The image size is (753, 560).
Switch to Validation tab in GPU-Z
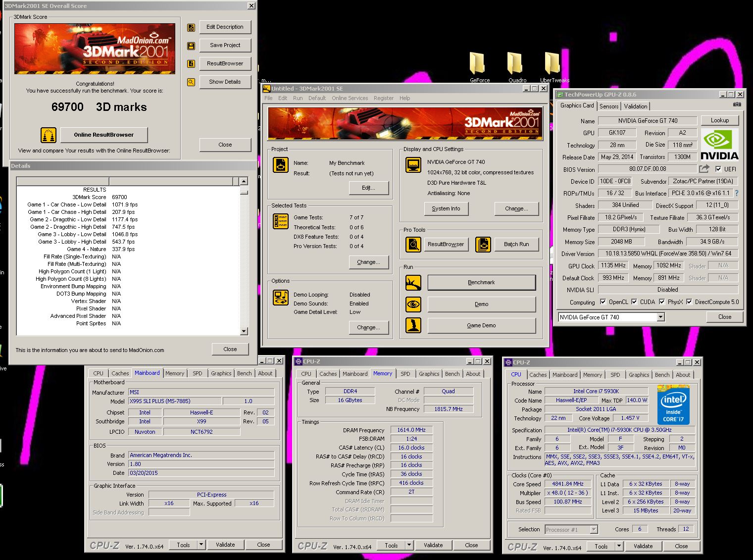[x=635, y=106]
